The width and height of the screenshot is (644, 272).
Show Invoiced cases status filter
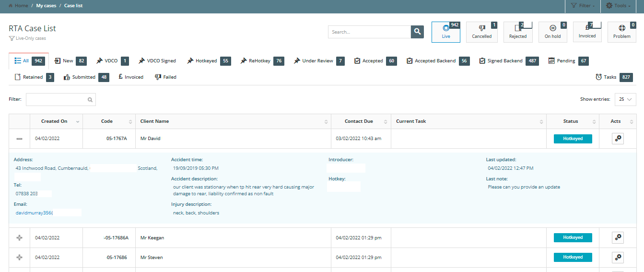tap(587, 32)
